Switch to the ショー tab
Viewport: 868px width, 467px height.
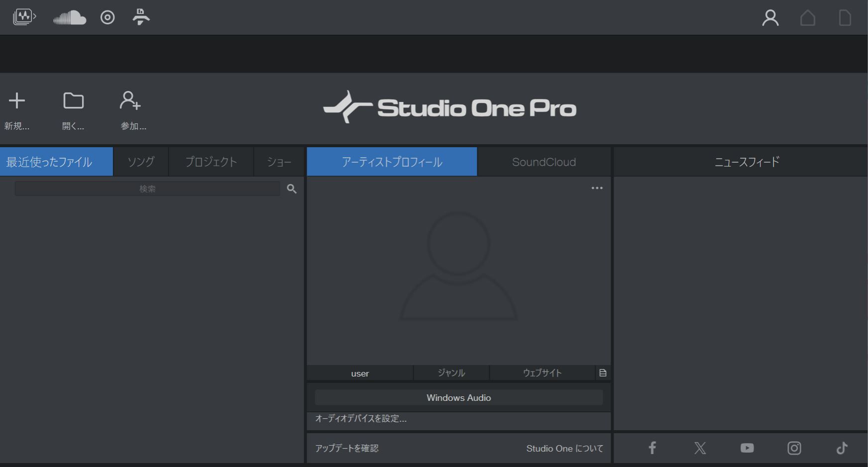tap(279, 162)
